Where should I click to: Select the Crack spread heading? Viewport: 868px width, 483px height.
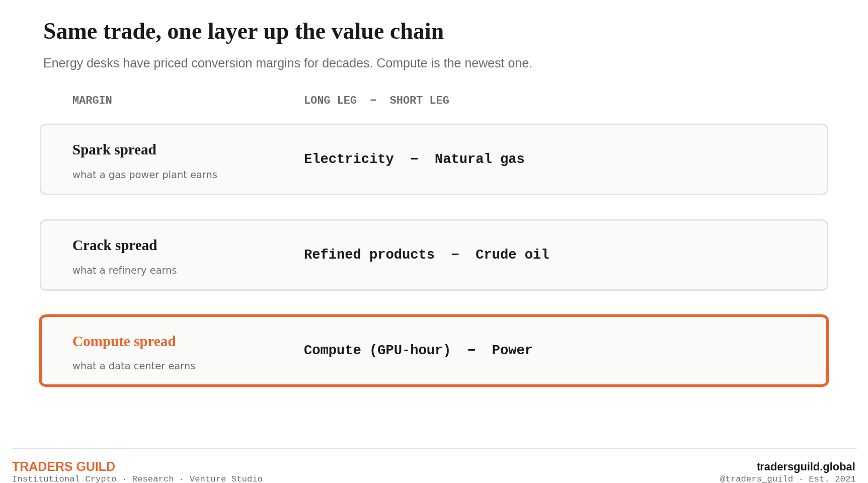pyautogui.click(x=115, y=246)
